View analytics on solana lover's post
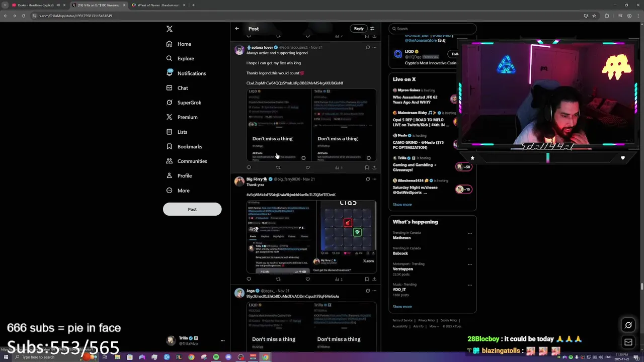Image resolution: width=644 pixels, height=362 pixels. [339, 167]
